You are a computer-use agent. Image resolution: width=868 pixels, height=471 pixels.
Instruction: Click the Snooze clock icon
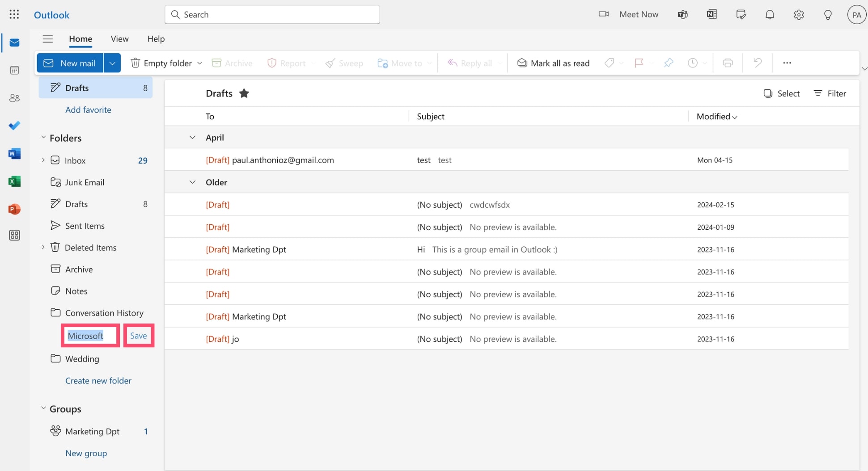693,63
